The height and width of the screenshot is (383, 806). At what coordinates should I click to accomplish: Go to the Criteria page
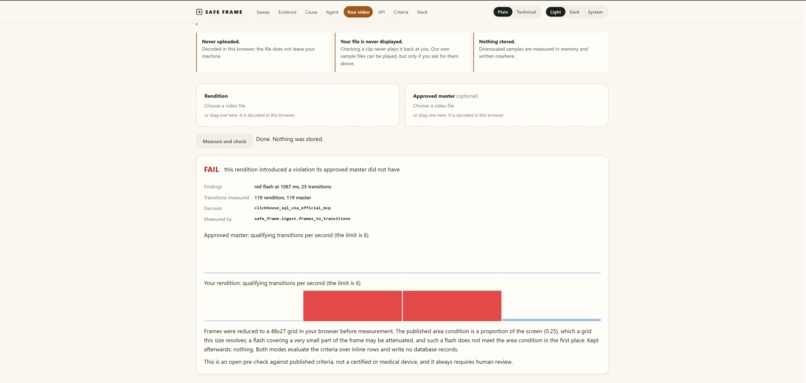401,12
